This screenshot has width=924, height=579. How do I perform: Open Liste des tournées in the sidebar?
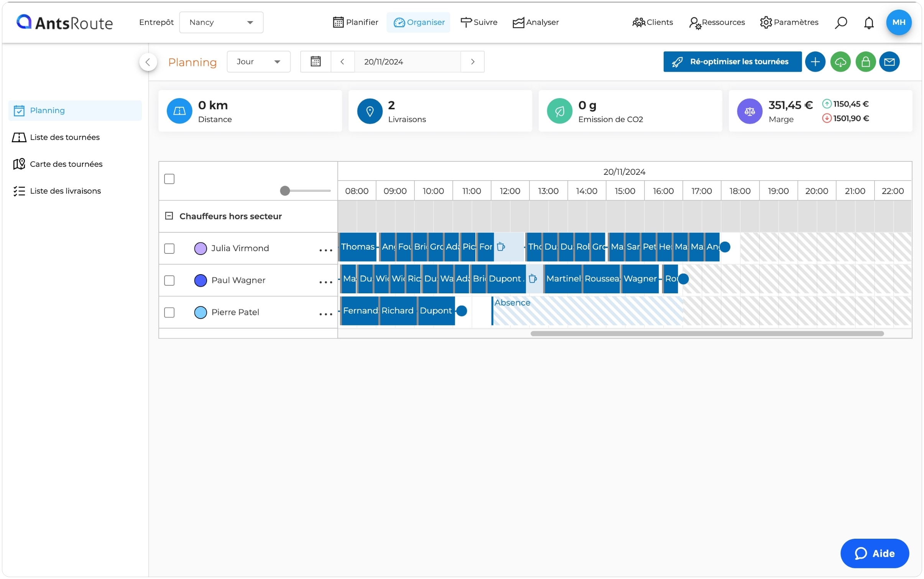click(x=56, y=137)
